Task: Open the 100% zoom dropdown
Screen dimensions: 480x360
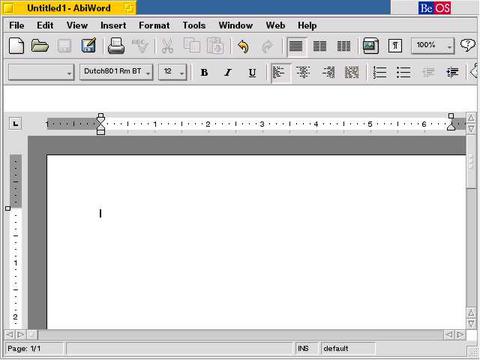Action: point(432,45)
